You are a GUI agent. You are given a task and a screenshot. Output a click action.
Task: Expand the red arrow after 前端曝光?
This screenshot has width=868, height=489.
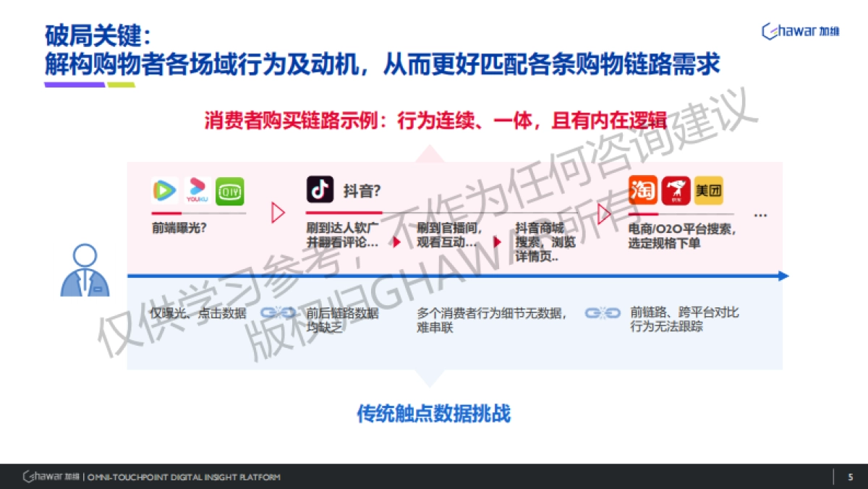(278, 213)
